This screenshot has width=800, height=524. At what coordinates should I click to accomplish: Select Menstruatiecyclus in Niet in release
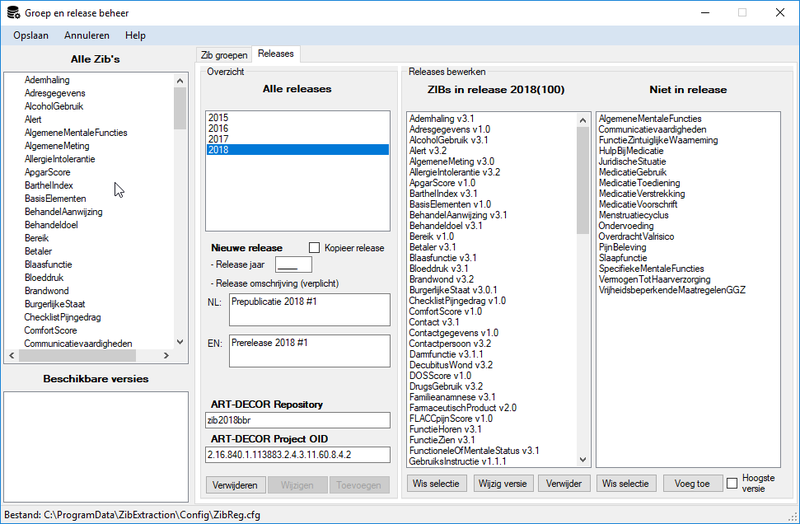pos(634,215)
